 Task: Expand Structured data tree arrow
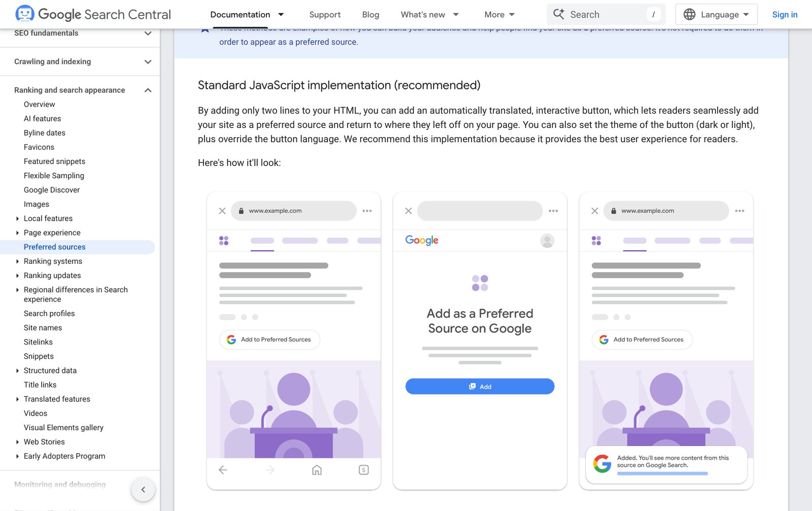17,371
